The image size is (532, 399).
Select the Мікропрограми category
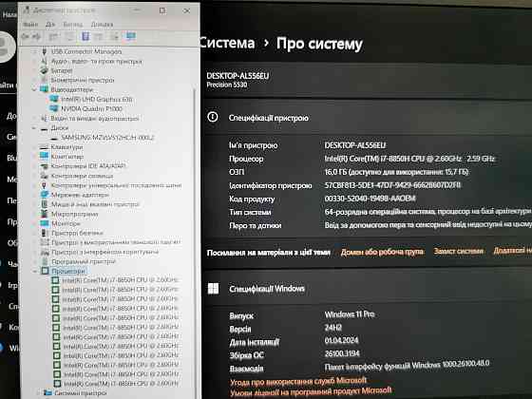(x=75, y=214)
